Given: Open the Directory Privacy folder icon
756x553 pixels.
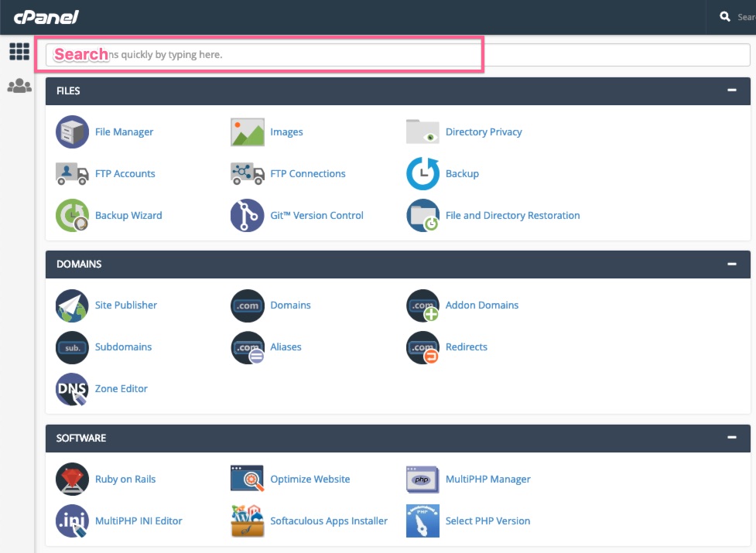Looking at the screenshot, I should point(422,131).
